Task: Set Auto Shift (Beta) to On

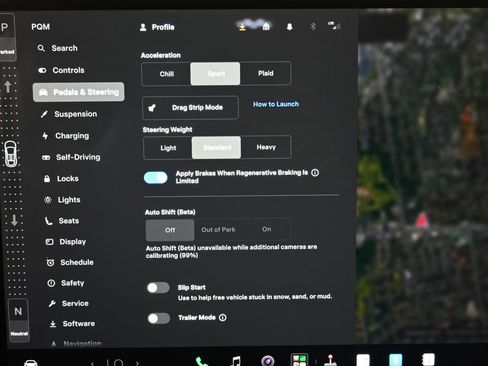Action: 266,229
